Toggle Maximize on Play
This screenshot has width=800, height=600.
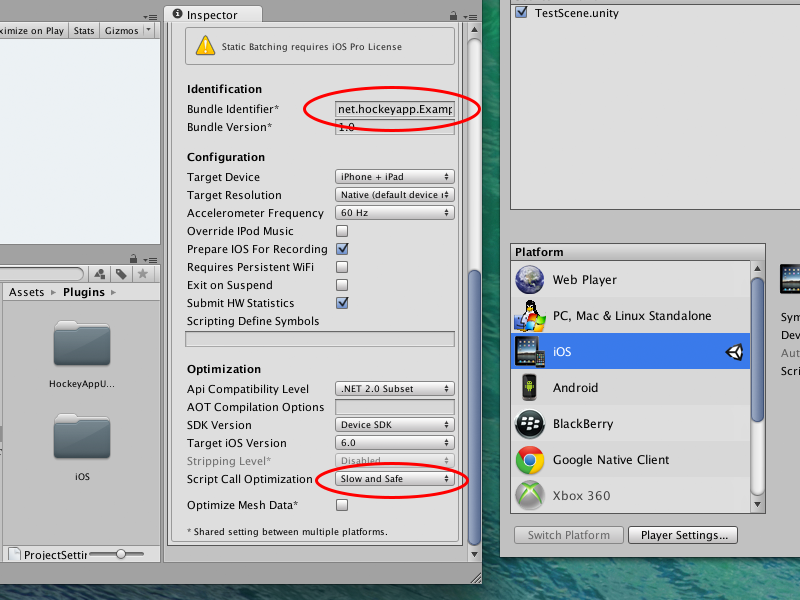32,31
